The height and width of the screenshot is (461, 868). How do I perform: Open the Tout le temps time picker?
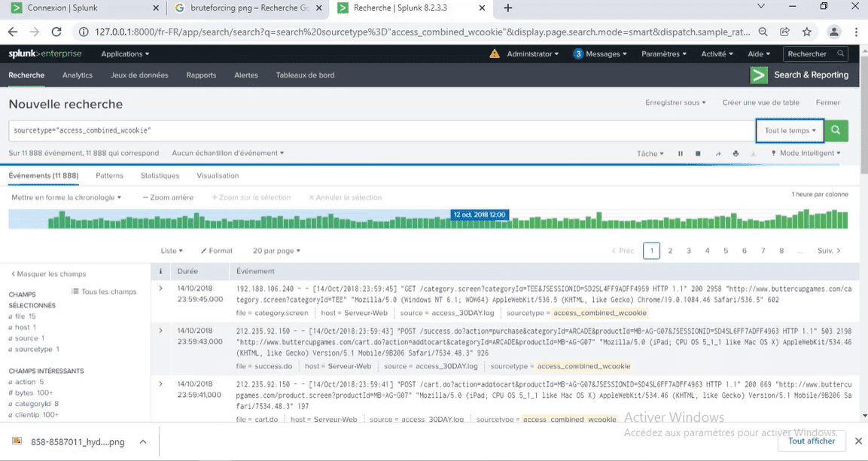tap(790, 130)
